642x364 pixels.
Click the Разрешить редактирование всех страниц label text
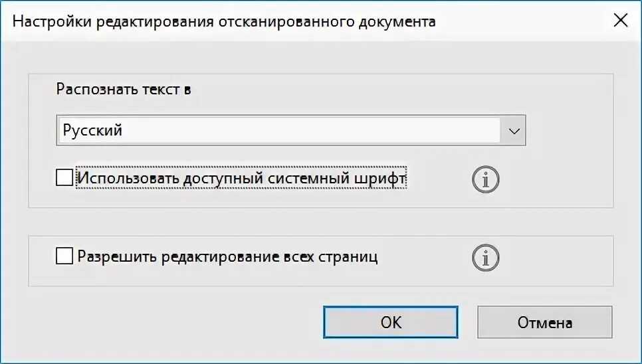point(227,256)
